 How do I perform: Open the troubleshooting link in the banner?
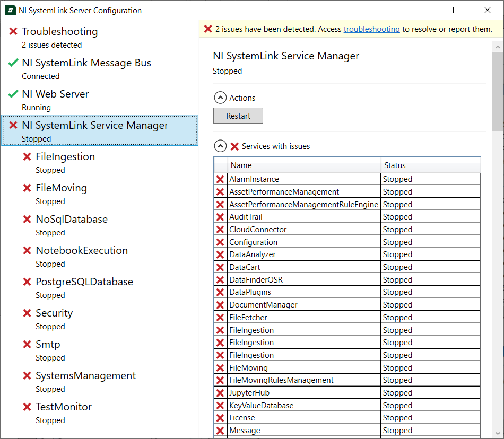(x=371, y=29)
